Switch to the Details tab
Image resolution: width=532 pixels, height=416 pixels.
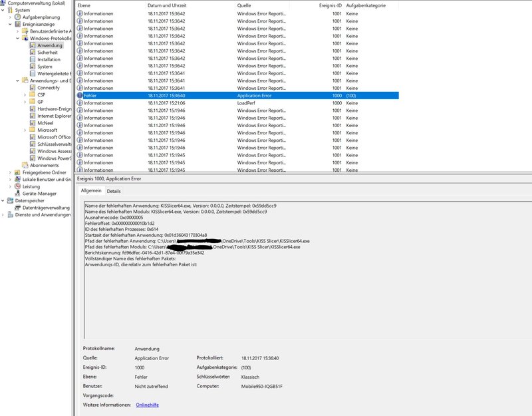114,191
